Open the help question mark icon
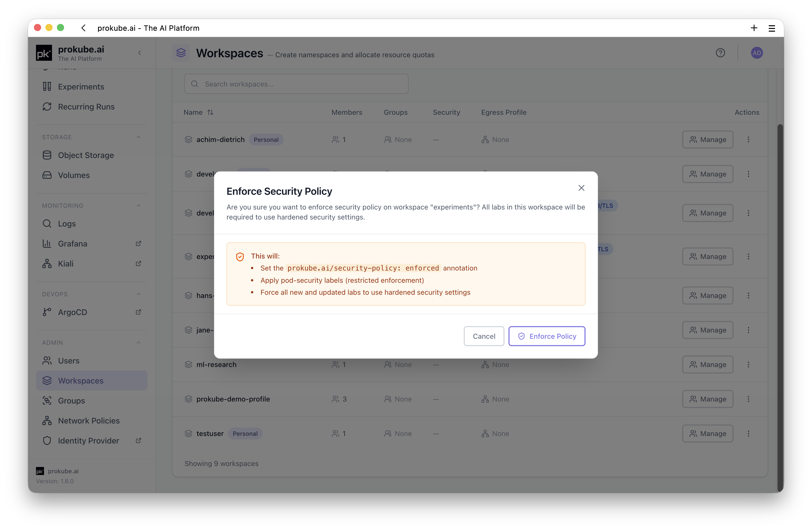The width and height of the screenshot is (812, 530). pos(720,53)
